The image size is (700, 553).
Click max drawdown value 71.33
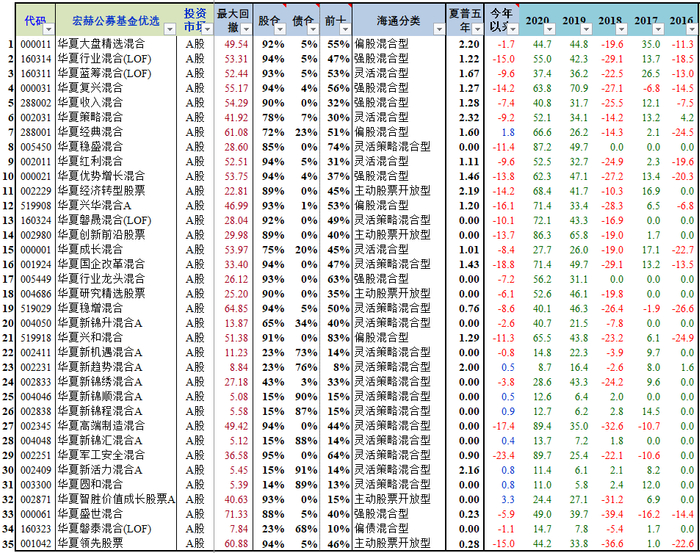click(x=236, y=514)
